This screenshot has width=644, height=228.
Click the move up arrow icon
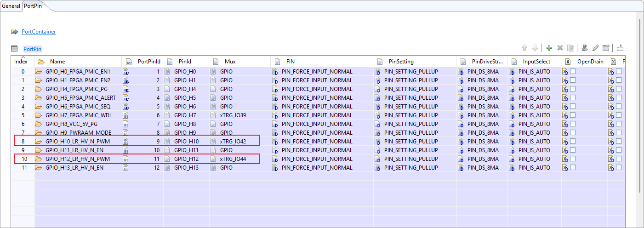(524, 48)
